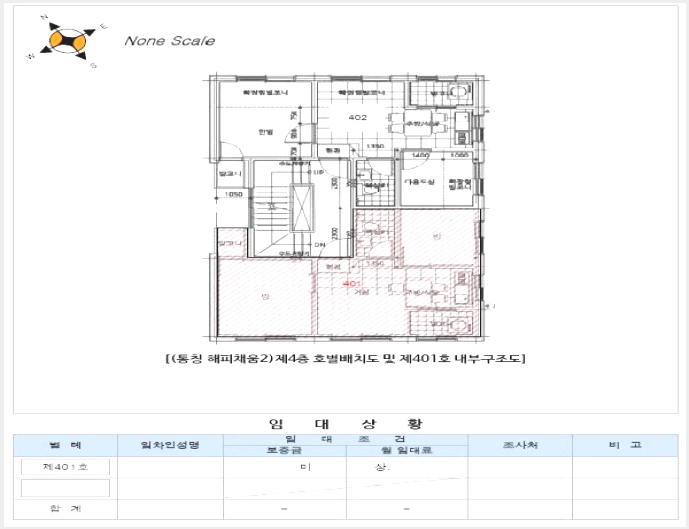Image resolution: width=689 pixels, height=529 pixels.
Task: Click the toilet symbol in unit 401 bathroom
Action: click(373, 227)
